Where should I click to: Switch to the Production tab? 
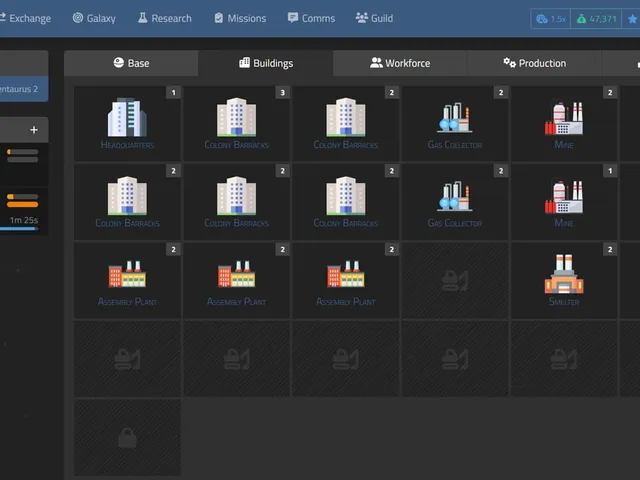coord(534,63)
